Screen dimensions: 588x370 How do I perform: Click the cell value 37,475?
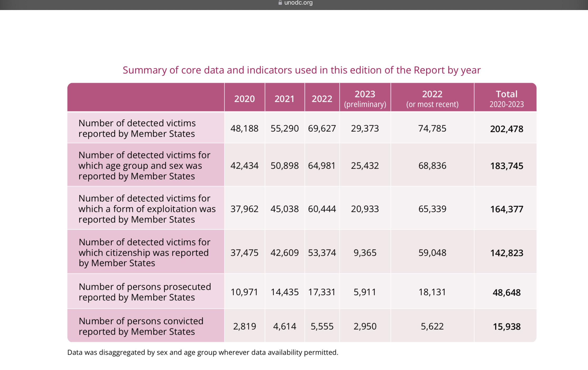[244, 253]
